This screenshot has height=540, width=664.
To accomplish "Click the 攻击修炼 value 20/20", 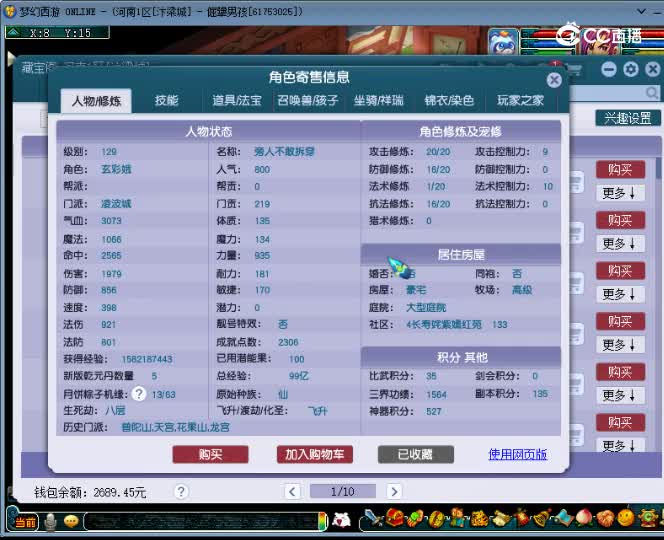I will pyautogui.click(x=438, y=152).
